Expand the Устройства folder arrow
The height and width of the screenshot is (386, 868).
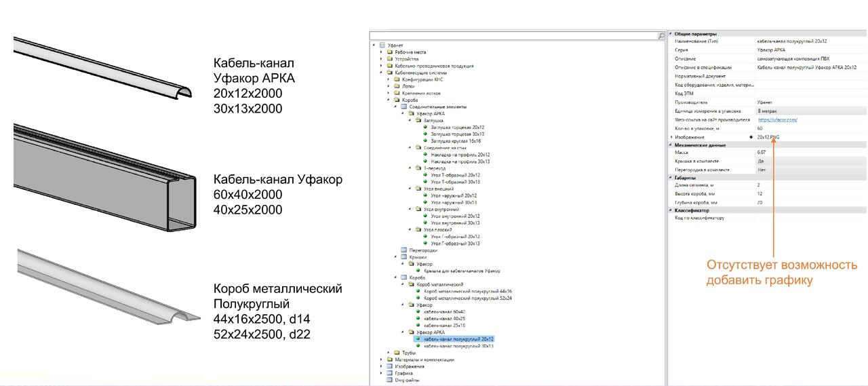pos(381,59)
